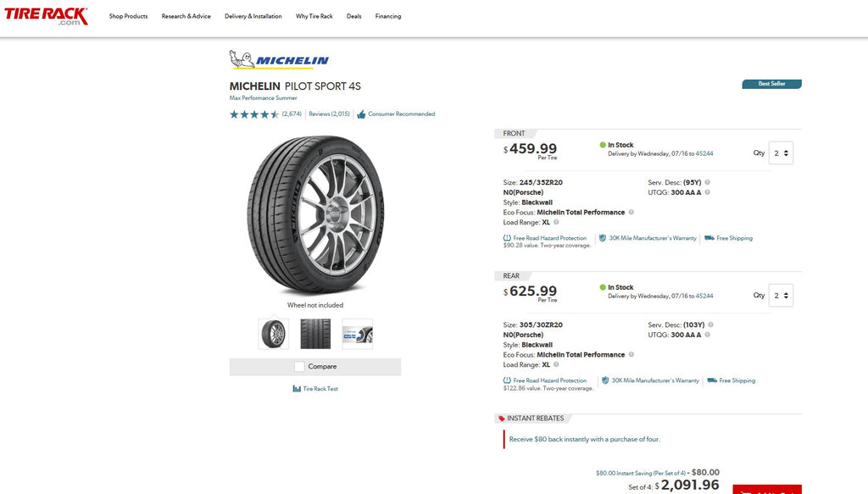Open the Shop Products menu
This screenshot has width=868, height=494.
click(129, 16)
